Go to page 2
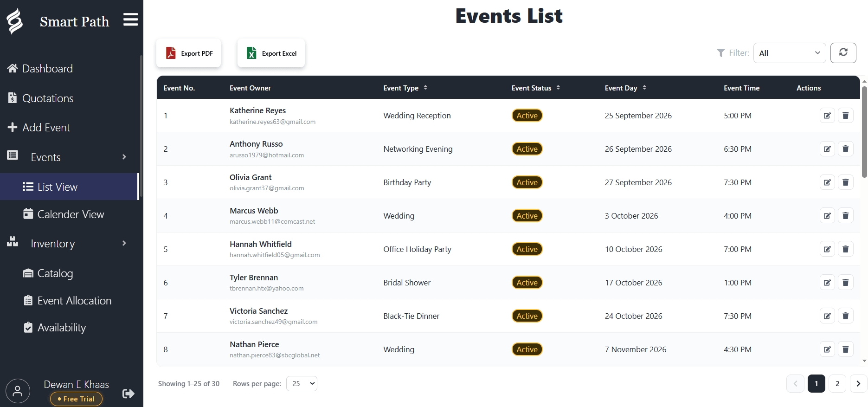Viewport: 868px width, 407px height. [837, 383]
